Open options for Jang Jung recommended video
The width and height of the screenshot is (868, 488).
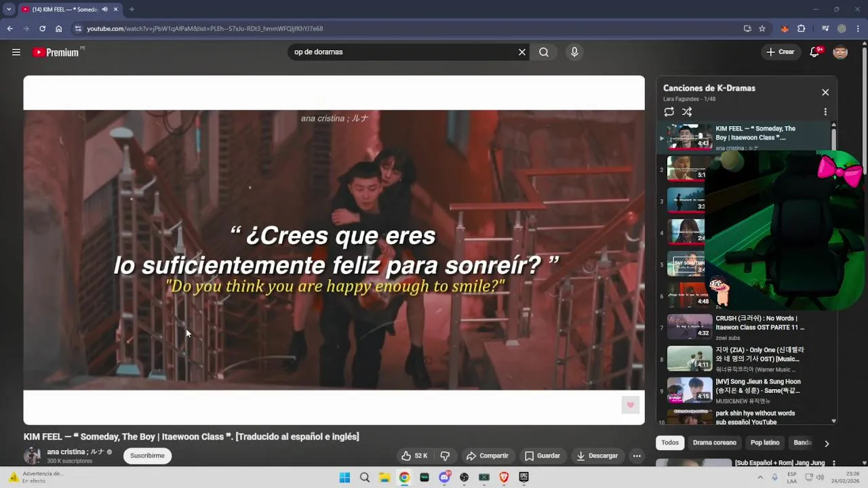pos(833,464)
